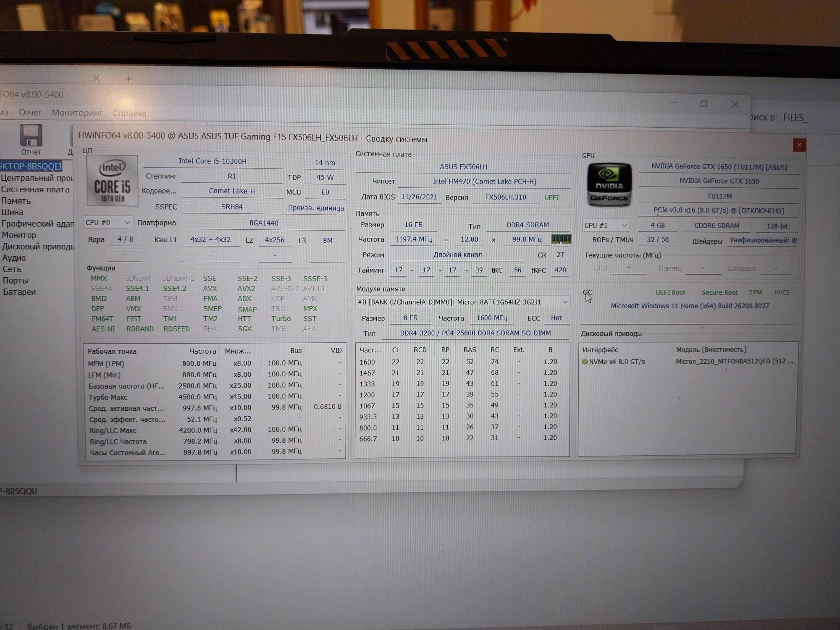Click the Intel Core i5 logo
The width and height of the screenshot is (840, 630).
coord(113,181)
